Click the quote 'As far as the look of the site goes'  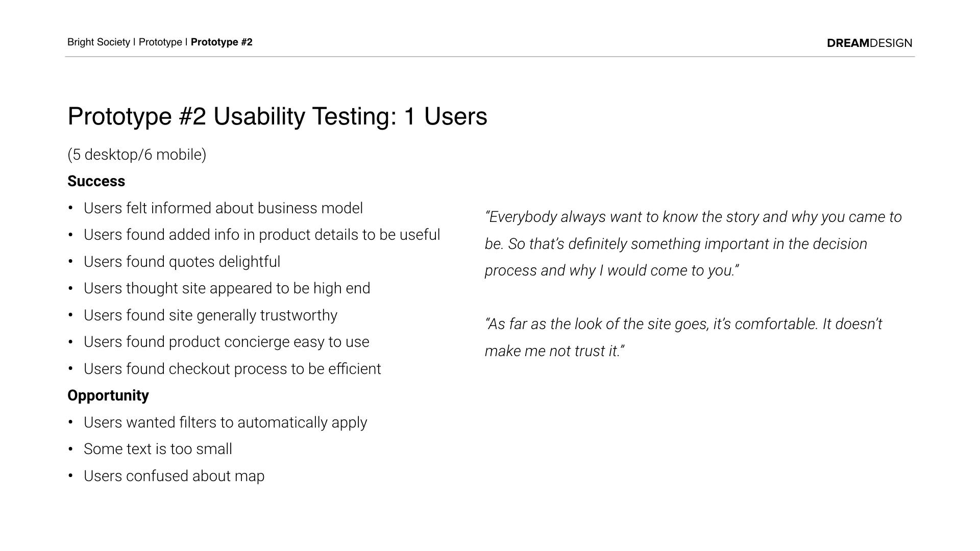683,337
